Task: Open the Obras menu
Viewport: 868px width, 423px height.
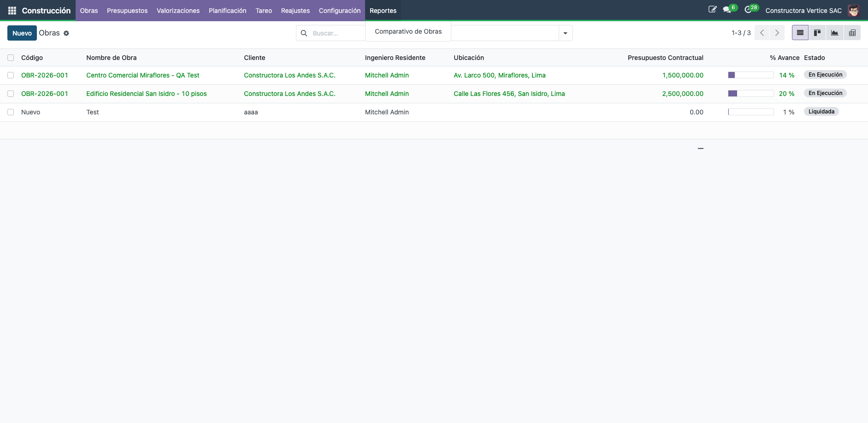Action: tap(89, 11)
